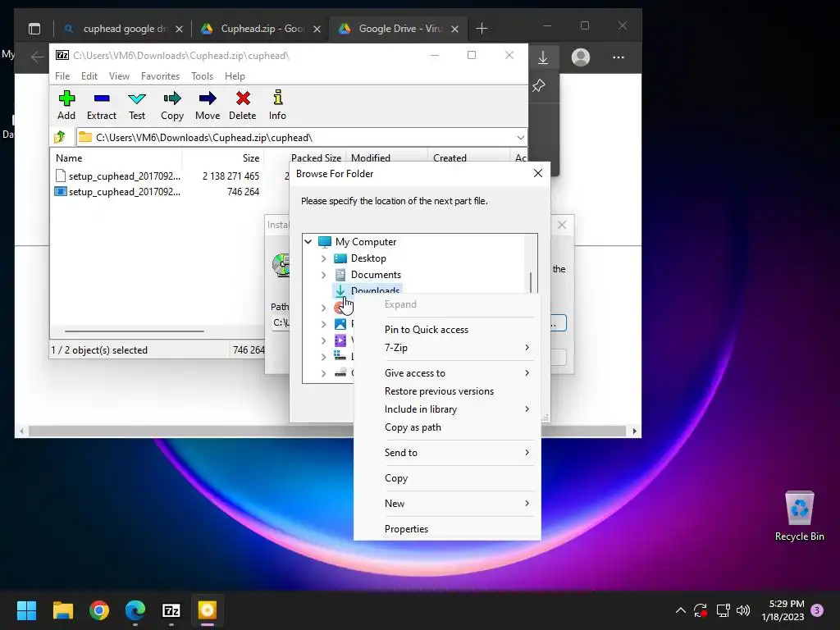Viewport: 840px width, 630px height.
Task: Select Documents in folder tree
Action: point(376,275)
